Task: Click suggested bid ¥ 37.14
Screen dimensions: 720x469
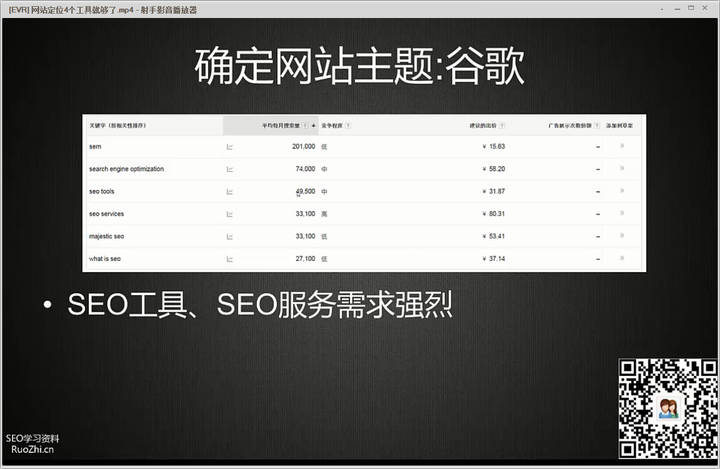Action: pos(494,259)
